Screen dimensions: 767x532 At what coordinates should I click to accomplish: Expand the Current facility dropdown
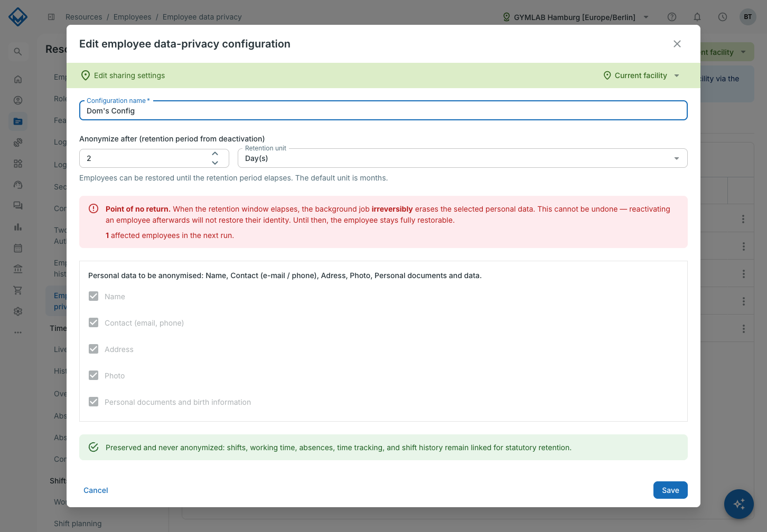pyautogui.click(x=641, y=75)
